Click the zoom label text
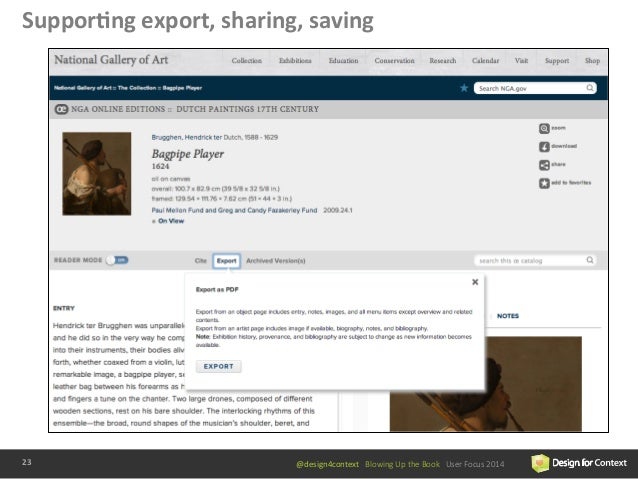 (x=558, y=128)
